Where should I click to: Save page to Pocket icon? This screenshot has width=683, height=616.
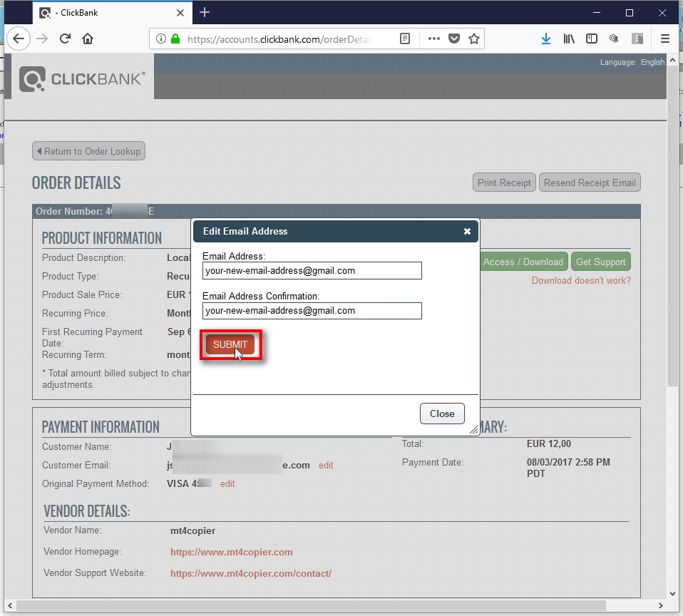pyautogui.click(x=454, y=38)
